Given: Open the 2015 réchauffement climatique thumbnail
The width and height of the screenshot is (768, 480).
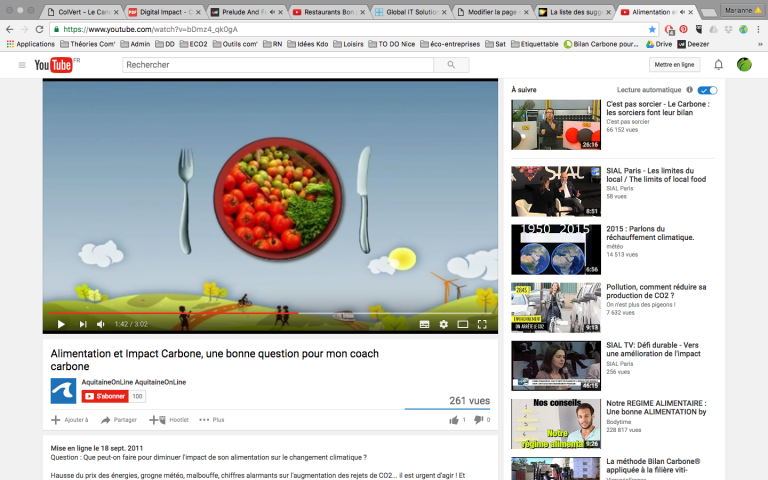Looking at the screenshot, I should point(556,249).
